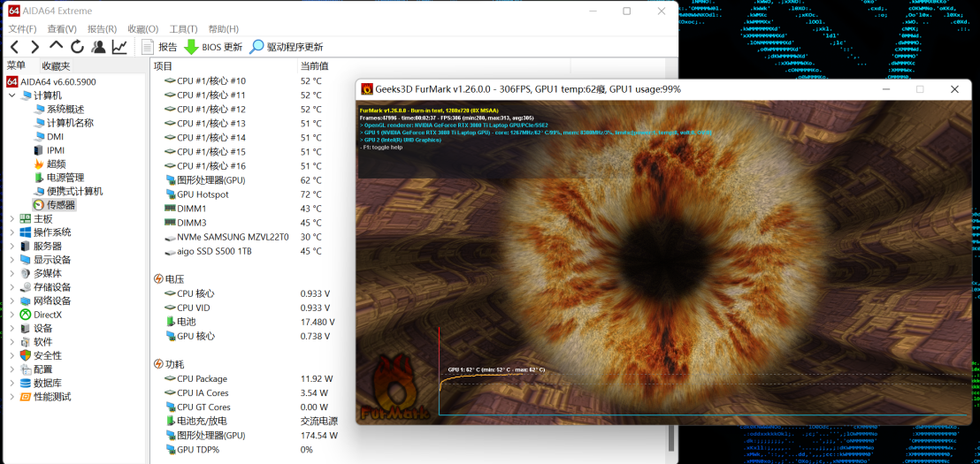Screen dimensions: 980x464
Task: Expand the 多媒体 tree node
Action: tap(11, 273)
